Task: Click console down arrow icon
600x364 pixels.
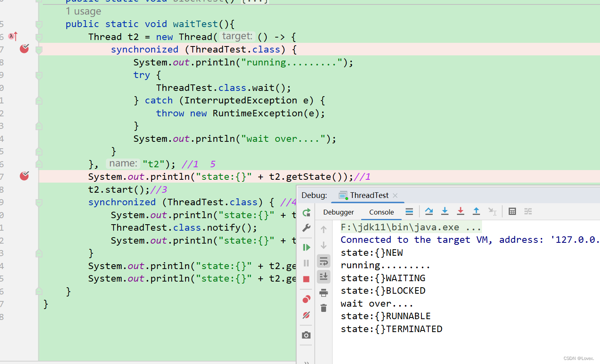Action: (x=324, y=245)
